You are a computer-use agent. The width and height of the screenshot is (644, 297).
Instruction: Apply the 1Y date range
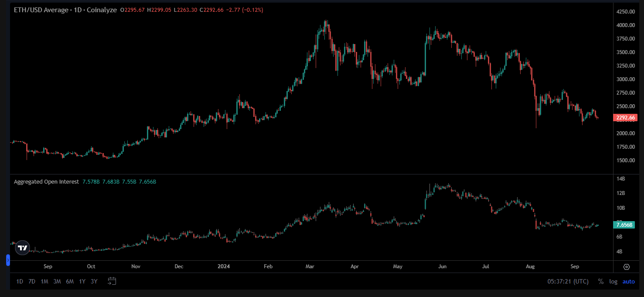pyautogui.click(x=82, y=281)
